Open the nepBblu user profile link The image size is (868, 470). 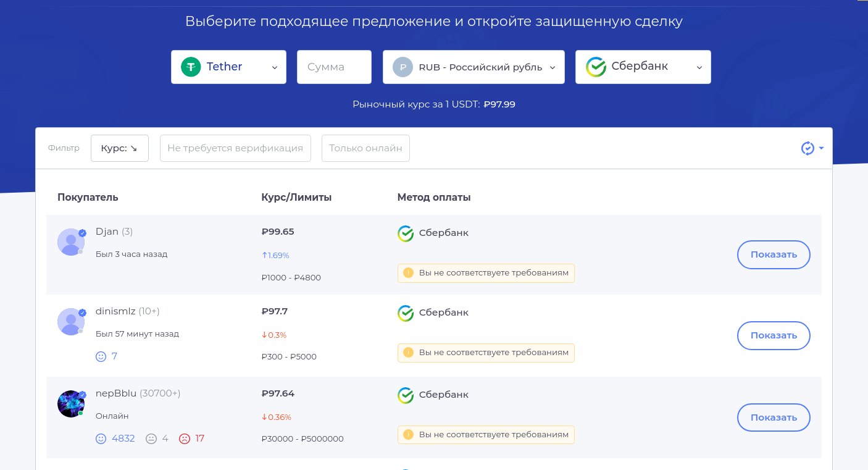(116, 393)
